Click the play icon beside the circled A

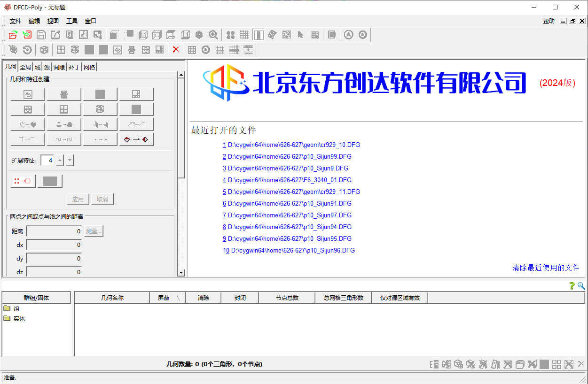363,35
